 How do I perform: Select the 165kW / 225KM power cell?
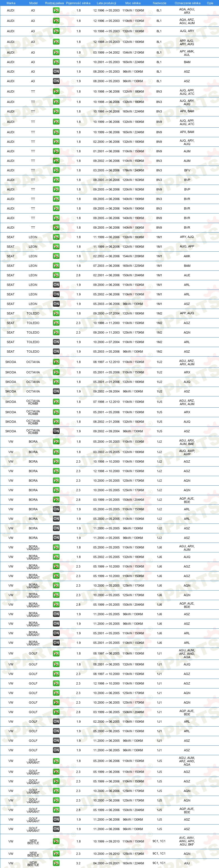tap(133, 265)
